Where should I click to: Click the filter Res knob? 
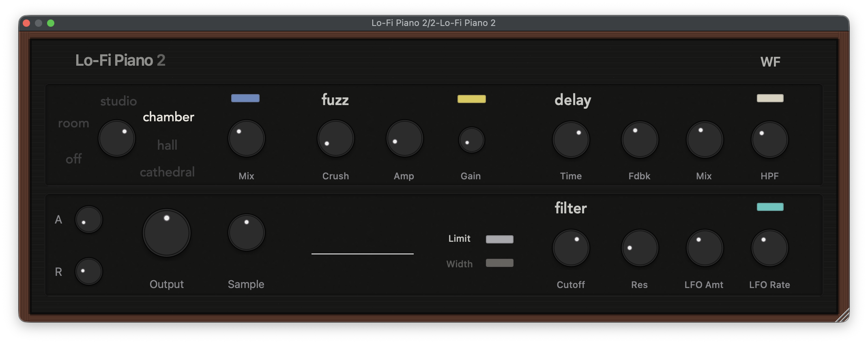(640, 248)
